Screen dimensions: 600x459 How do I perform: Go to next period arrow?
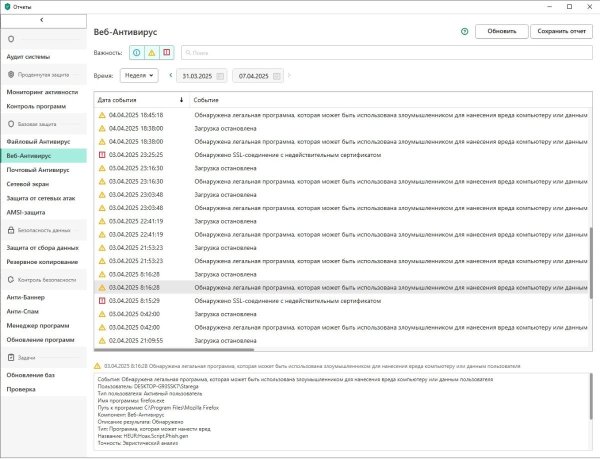click(x=289, y=75)
